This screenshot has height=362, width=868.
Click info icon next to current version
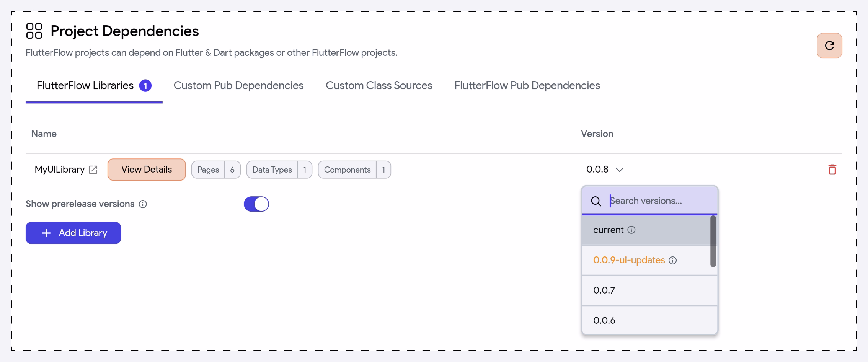pyautogui.click(x=631, y=230)
